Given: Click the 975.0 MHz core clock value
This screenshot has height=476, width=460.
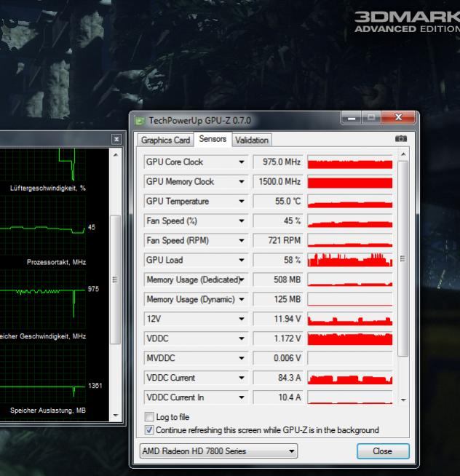Looking at the screenshot, I should point(282,162).
